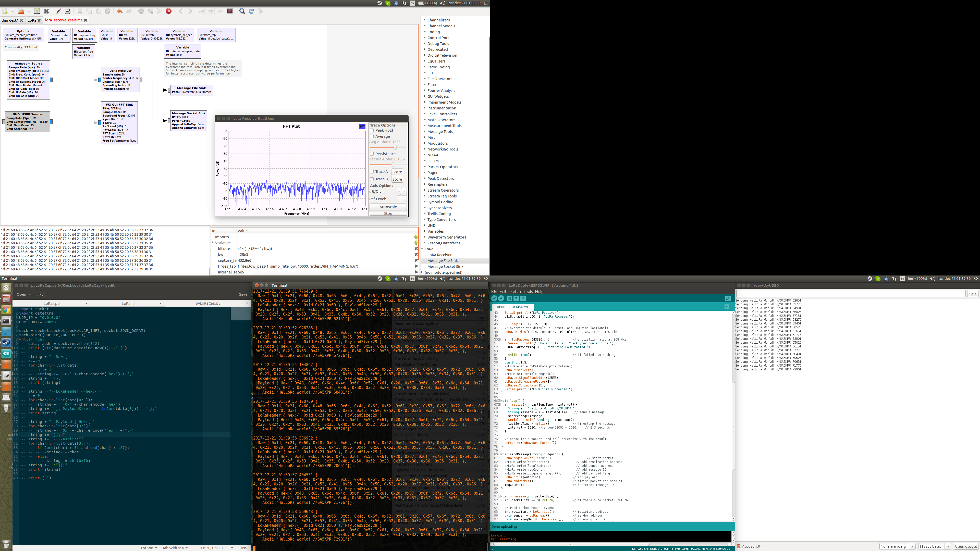
Task: Toggle Persistence checkbox
Action: [x=372, y=154]
